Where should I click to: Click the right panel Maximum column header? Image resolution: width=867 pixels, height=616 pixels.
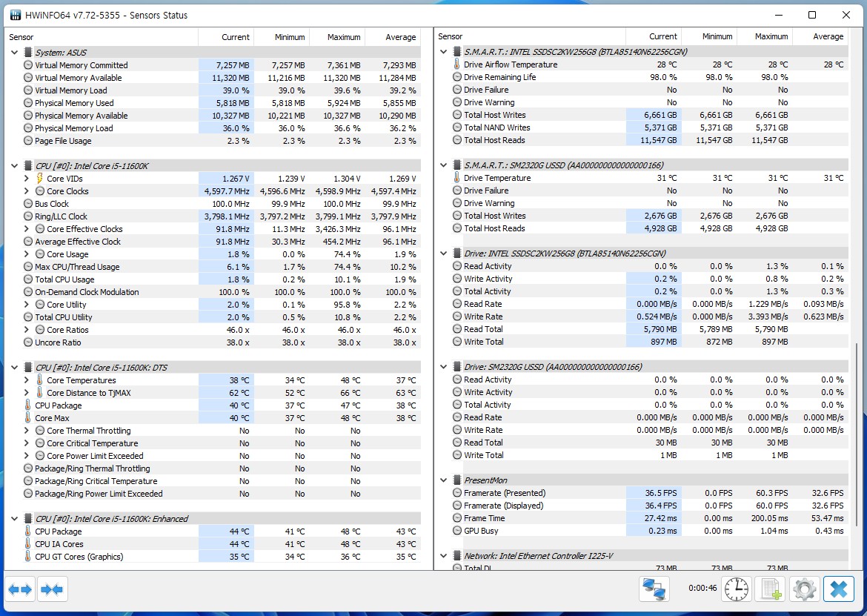coord(765,36)
